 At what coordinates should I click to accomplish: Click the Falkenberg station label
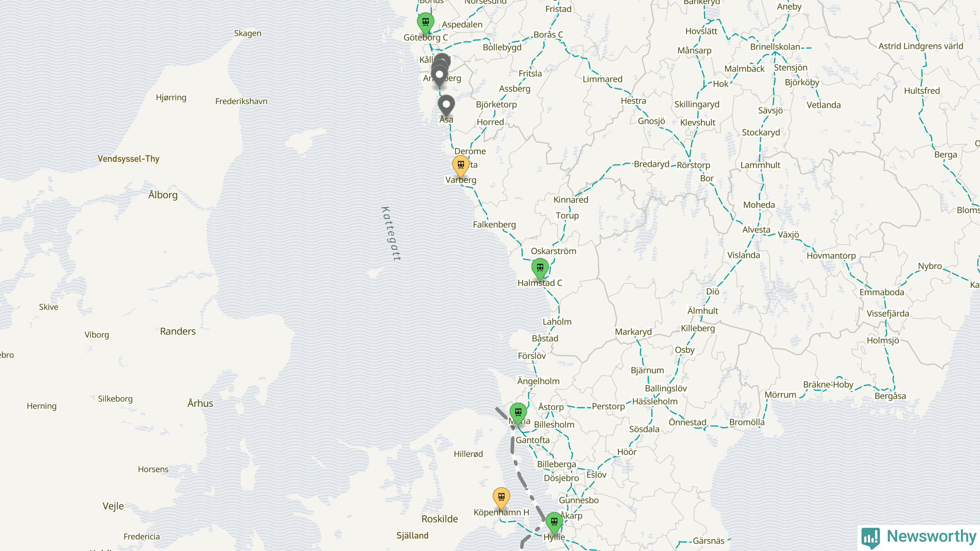click(494, 225)
